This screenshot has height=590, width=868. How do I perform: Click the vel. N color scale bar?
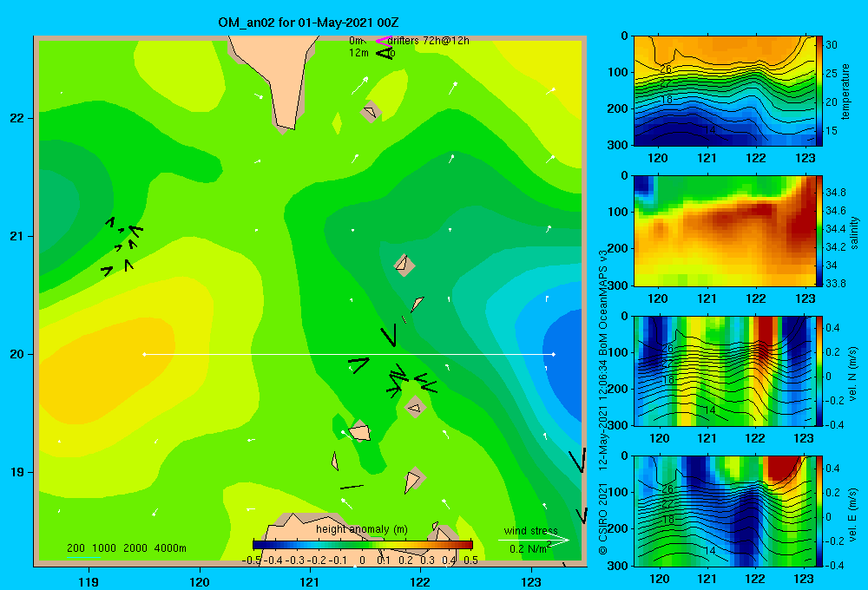(819, 371)
